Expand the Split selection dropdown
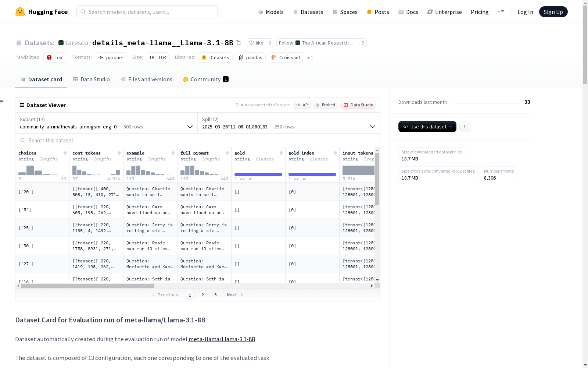 point(289,123)
